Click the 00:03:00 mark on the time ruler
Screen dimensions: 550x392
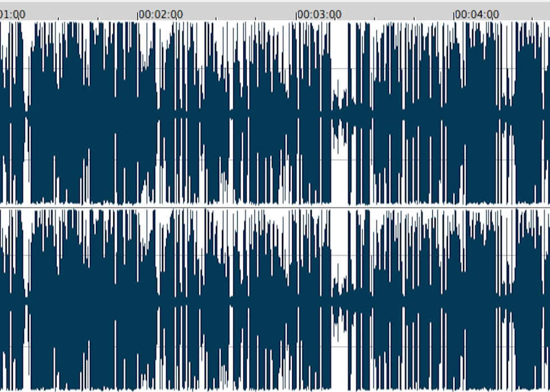click(297, 14)
